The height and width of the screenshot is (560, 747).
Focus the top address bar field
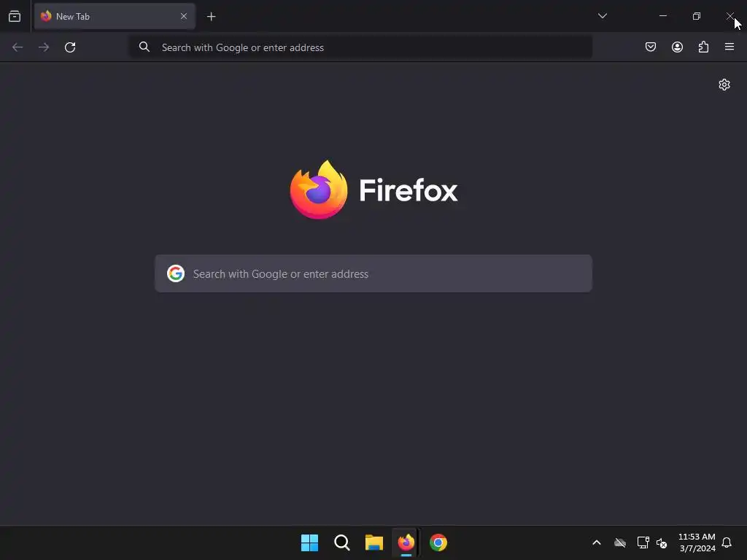[361, 47]
